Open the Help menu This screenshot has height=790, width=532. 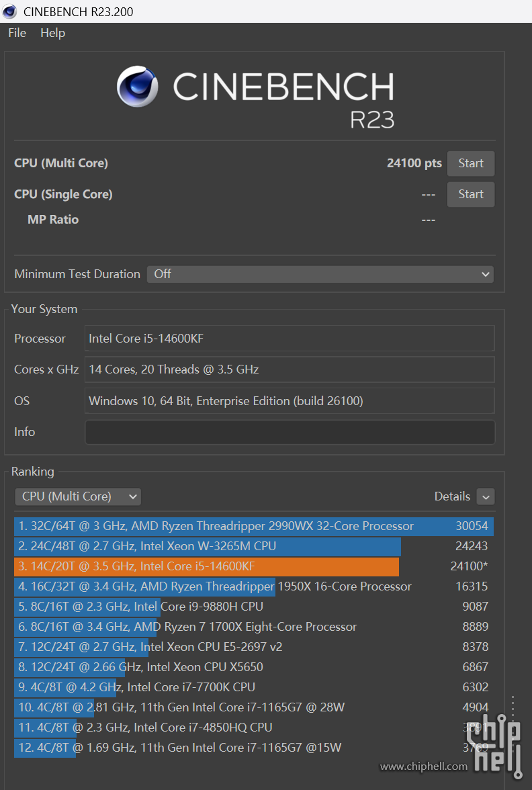pyautogui.click(x=53, y=33)
